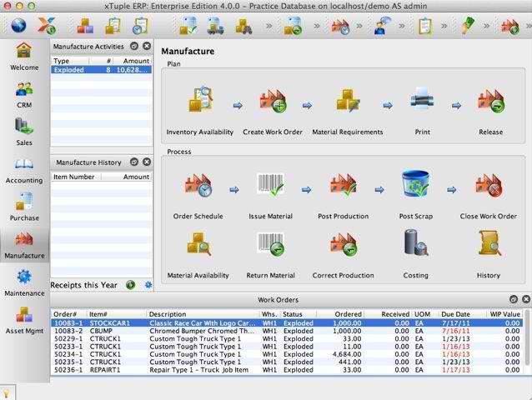This screenshot has width=532, height=400.
Task: Click the Create Work Order icon
Action: (273, 101)
